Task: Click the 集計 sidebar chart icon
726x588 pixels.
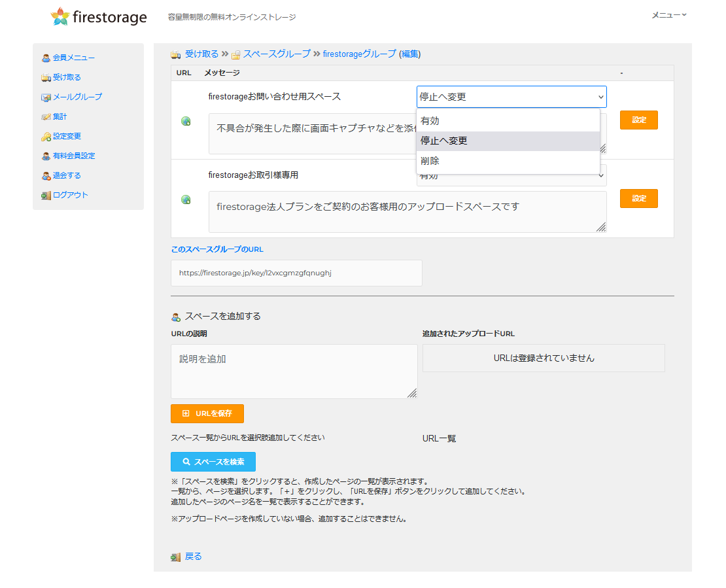Action: 46,116
